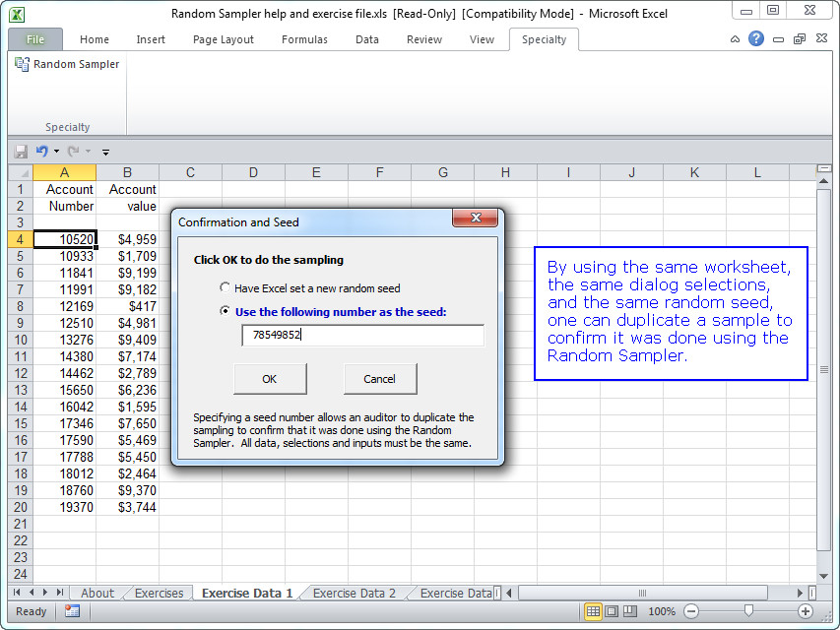Image resolution: width=840 pixels, height=630 pixels.
Task: Switch to the Formulas ribbon tab
Action: coord(304,39)
